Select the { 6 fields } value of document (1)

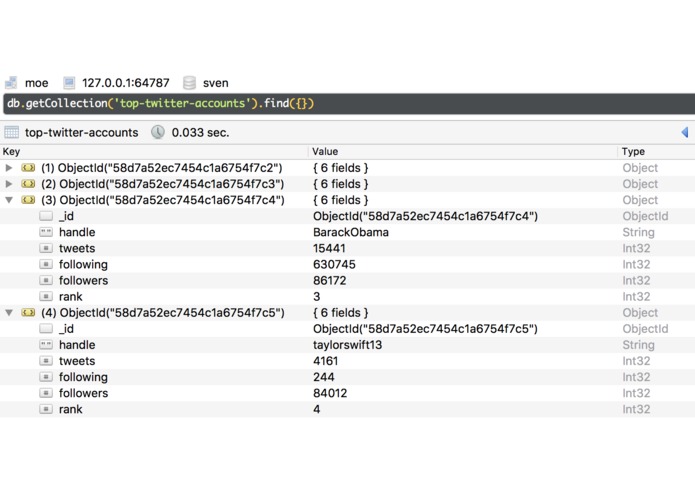click(340, 168)
